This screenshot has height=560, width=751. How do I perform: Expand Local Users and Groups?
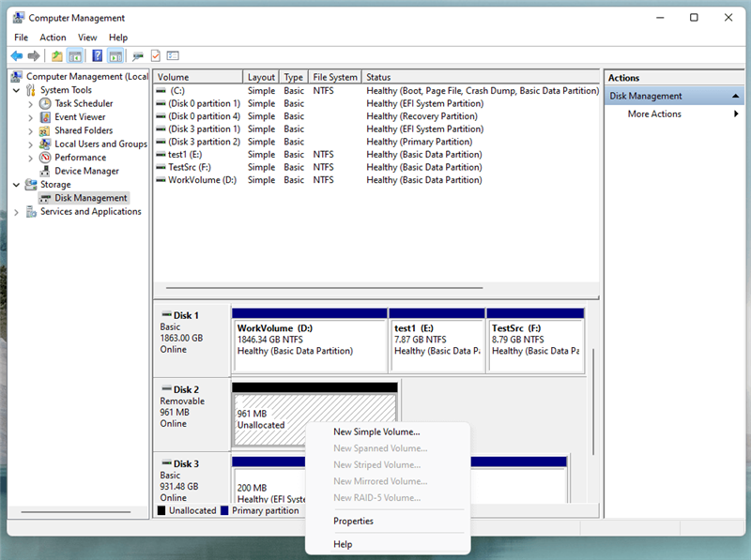coord(28,144)
